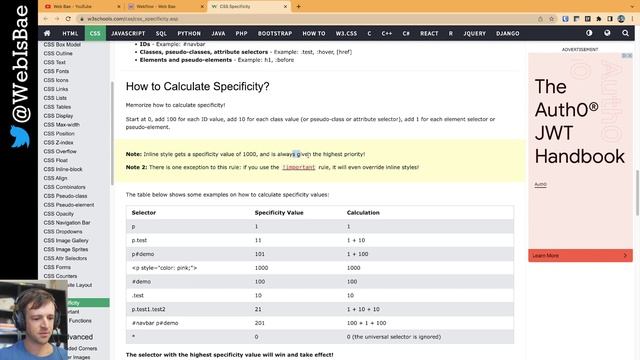Open the extensions puzzle icon
Screen dimensions: 640x360
tap(599, 19)
